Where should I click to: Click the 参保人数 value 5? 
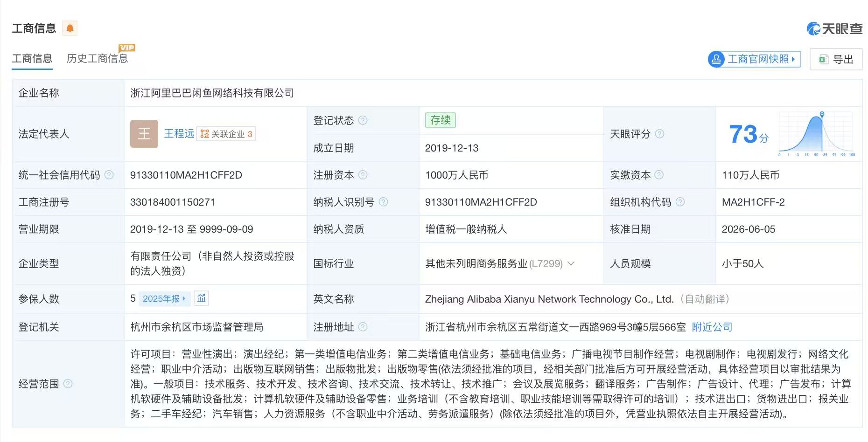point(133,298)
